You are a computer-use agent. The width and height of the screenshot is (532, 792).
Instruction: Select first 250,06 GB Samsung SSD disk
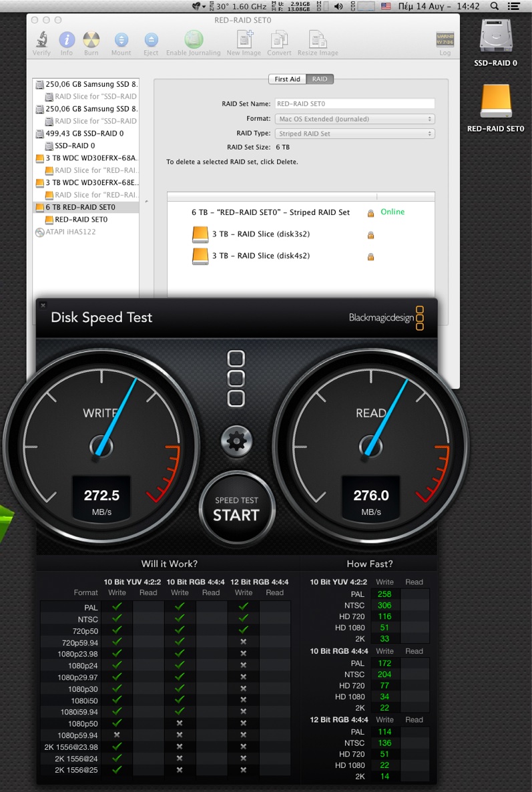(86, 84)
